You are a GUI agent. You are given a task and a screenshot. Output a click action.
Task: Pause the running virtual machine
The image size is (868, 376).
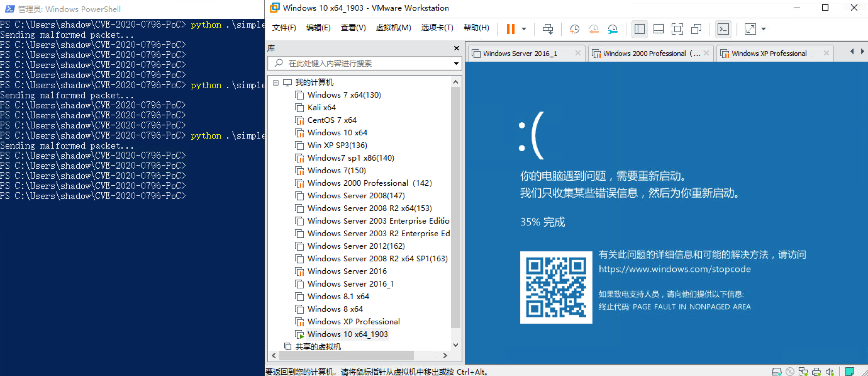(x=510, y=29)
